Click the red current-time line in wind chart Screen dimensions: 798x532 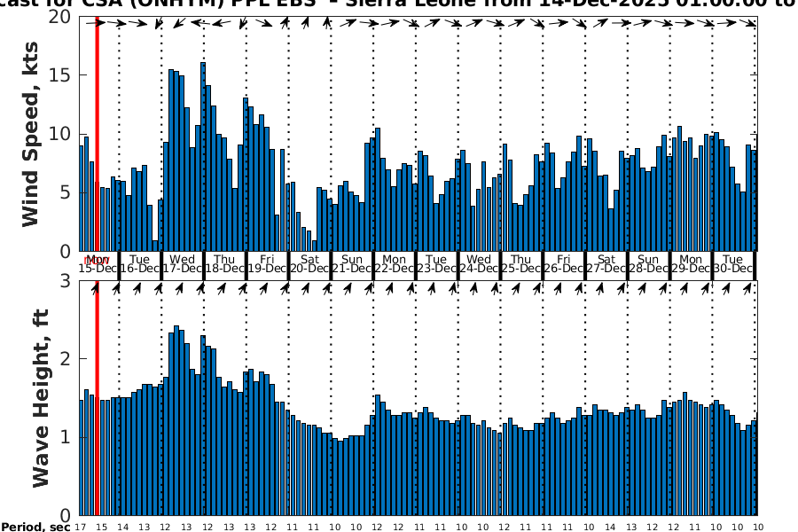click(97, 133)
